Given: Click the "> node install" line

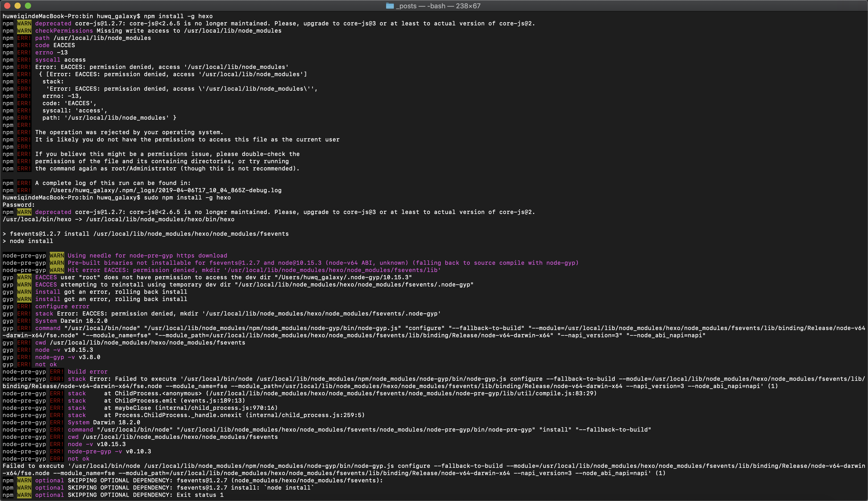Looking at the screenshot, I should [28, 241].
